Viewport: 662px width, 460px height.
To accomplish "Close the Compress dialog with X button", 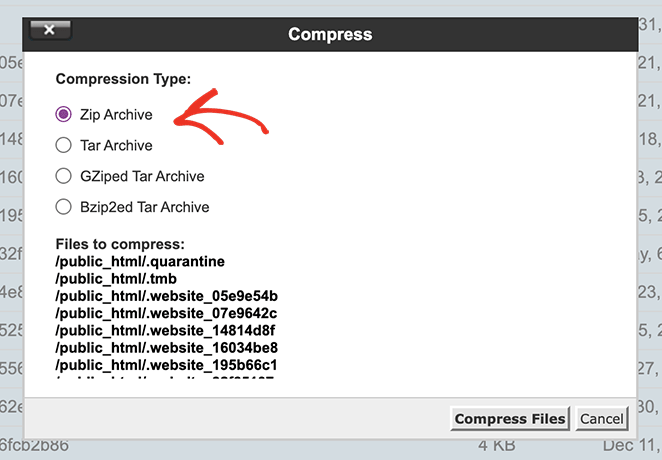I will coord(49,31).
